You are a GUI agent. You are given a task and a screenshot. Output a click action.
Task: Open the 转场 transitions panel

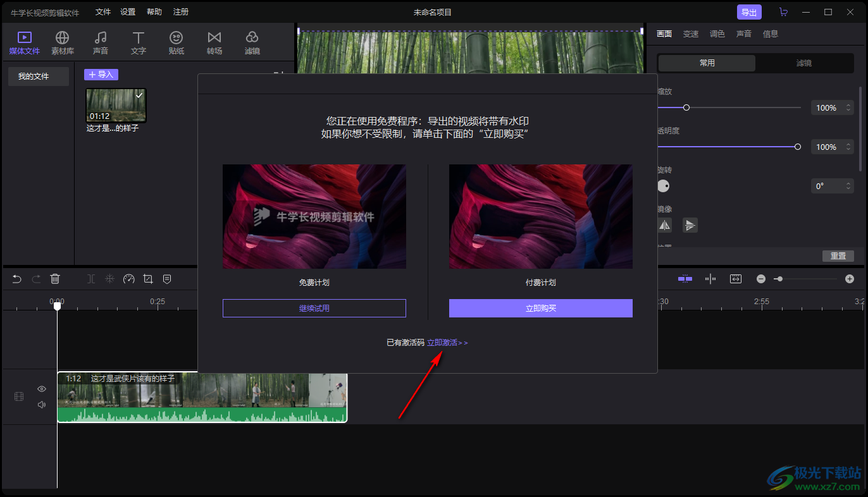tap(214, 43)
